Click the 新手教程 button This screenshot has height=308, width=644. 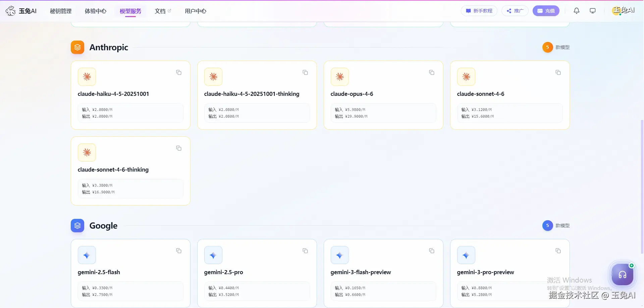click(479, 11)
